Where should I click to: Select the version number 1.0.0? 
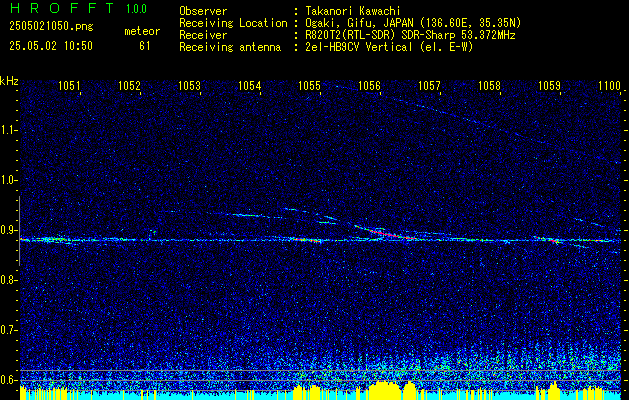(x=136, y=9)
